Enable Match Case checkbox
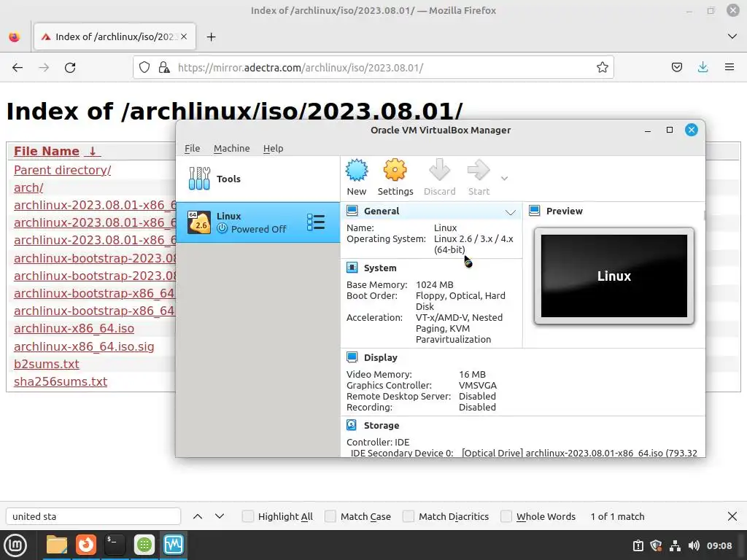The width and height of the screenshot is (747, 560). coord(330,516)
